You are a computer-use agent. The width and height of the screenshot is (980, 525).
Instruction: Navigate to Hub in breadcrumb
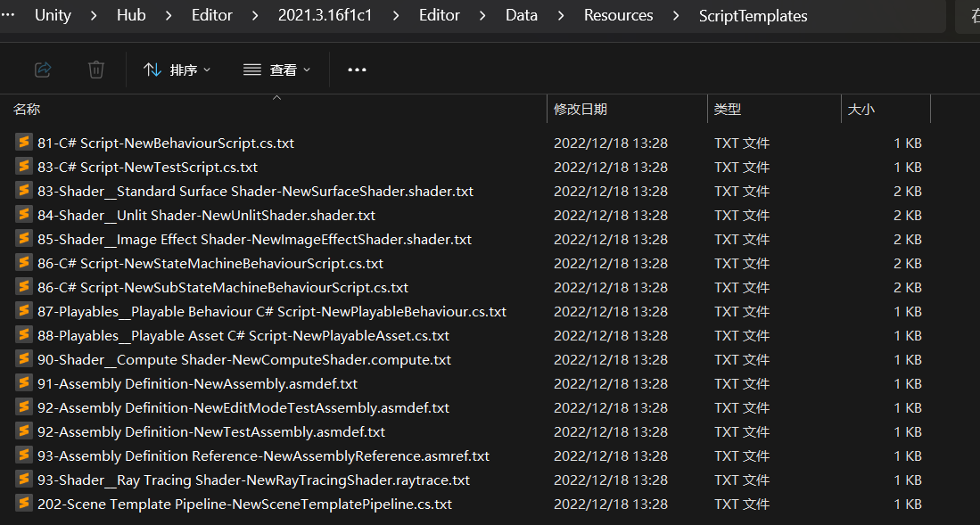tap(131, 16)
